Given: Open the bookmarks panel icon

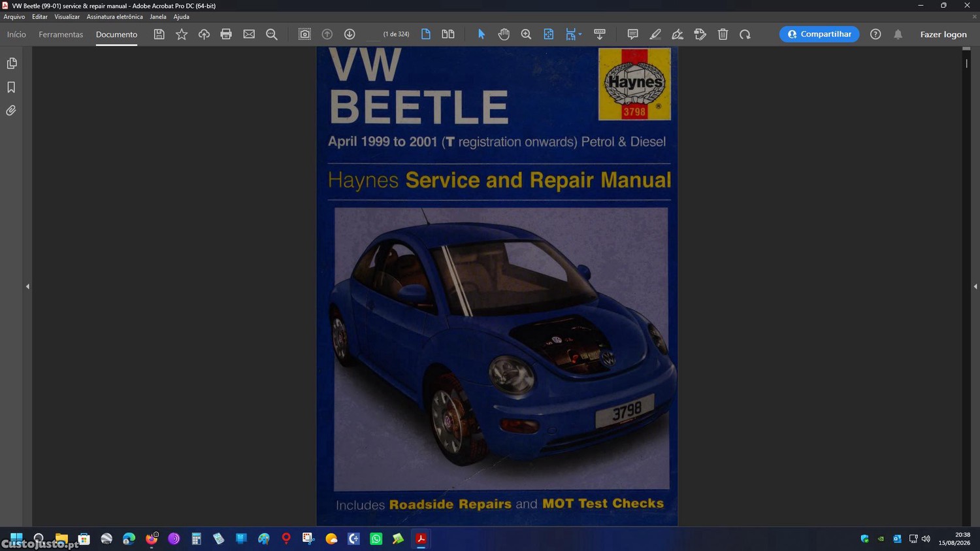Looking at the screenshot, I should [x=11, y=87].
